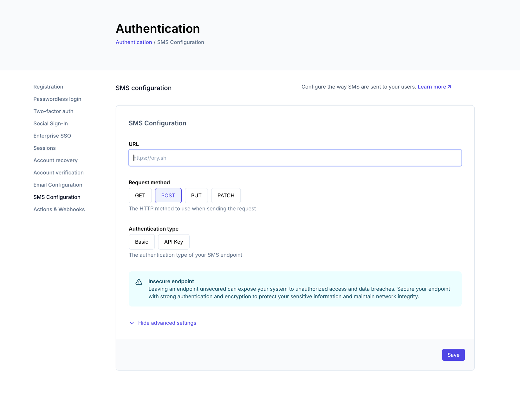Click the Authentication breadcrumb link
This screenshot has width=520, height=420.
click(x=134, y=42)
